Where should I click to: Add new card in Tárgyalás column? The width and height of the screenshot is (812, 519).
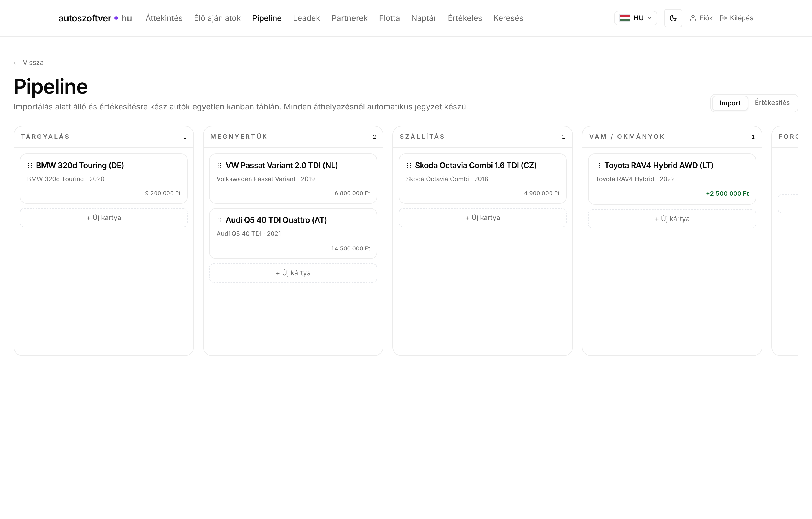tap(104, 218)
